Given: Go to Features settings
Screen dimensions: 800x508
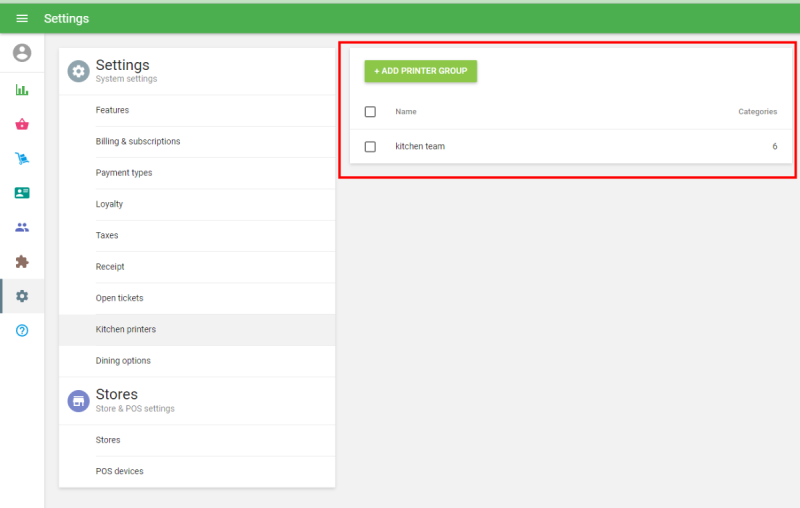Looking at the screenshot, I should pyautogui.click(x=112, y=110).
